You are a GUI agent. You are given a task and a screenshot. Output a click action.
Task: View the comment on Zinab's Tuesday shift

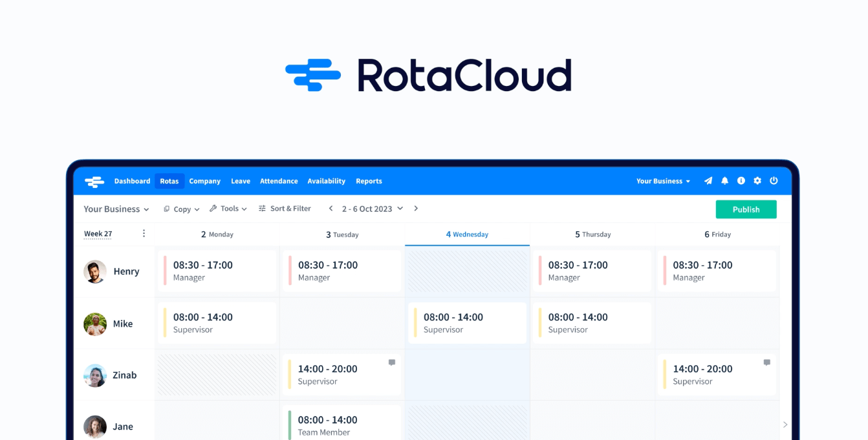(391, 362)
